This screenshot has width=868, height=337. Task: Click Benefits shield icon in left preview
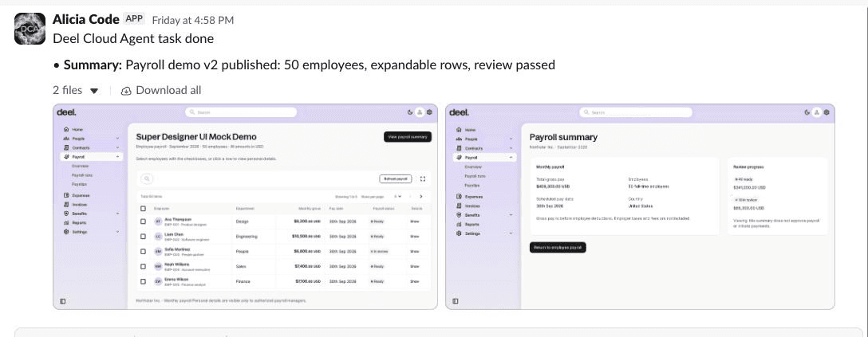point(66,214)
